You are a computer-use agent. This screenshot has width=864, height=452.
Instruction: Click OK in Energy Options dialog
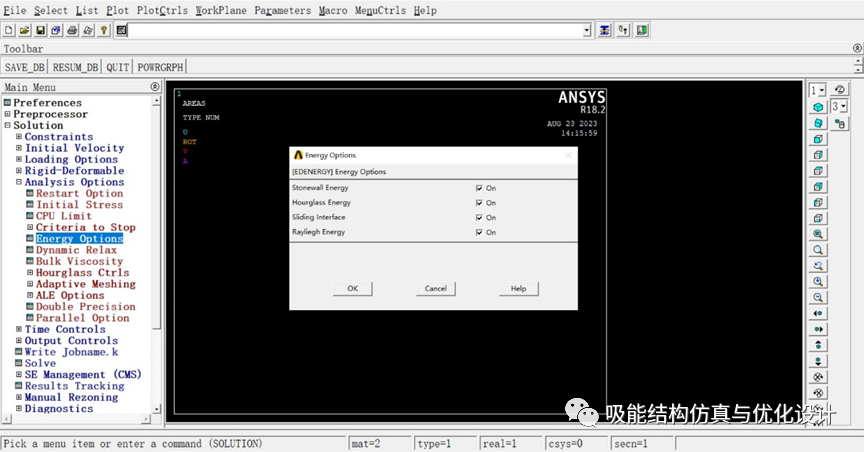[x=353, y=288]
